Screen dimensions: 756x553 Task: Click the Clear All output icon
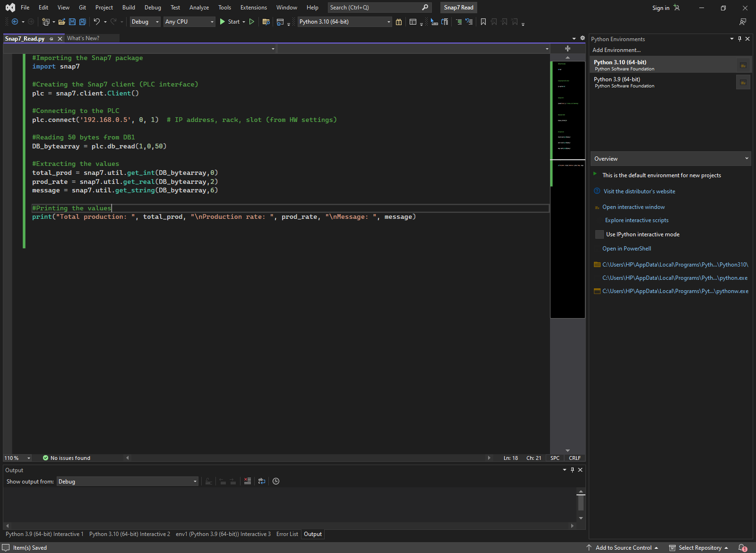coord(248,481)
